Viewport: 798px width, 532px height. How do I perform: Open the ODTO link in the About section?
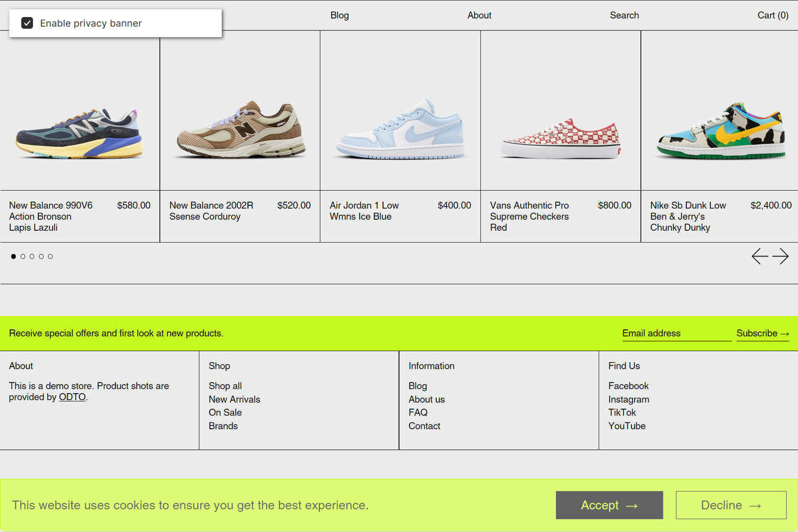pyautogui.click(x=72, y=397)
